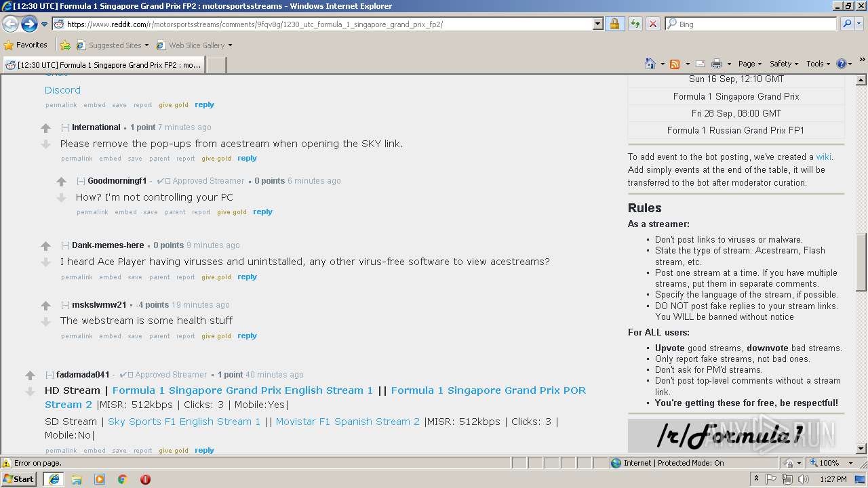Open the address bar URL history dropdown
The image size is (868, 488).
click(597, 24)
